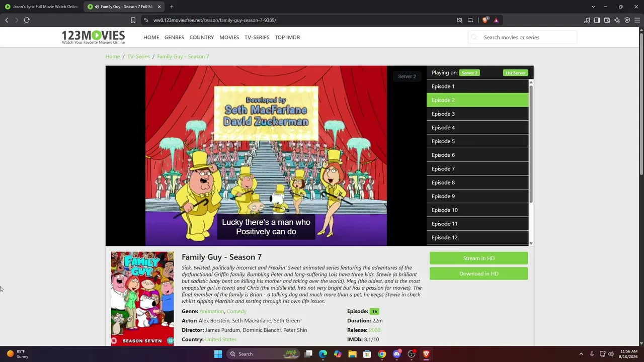Open Microsoft Edge from the taskbar
The width and height of the screenshot is (644, 362).
tap(323, 354)
